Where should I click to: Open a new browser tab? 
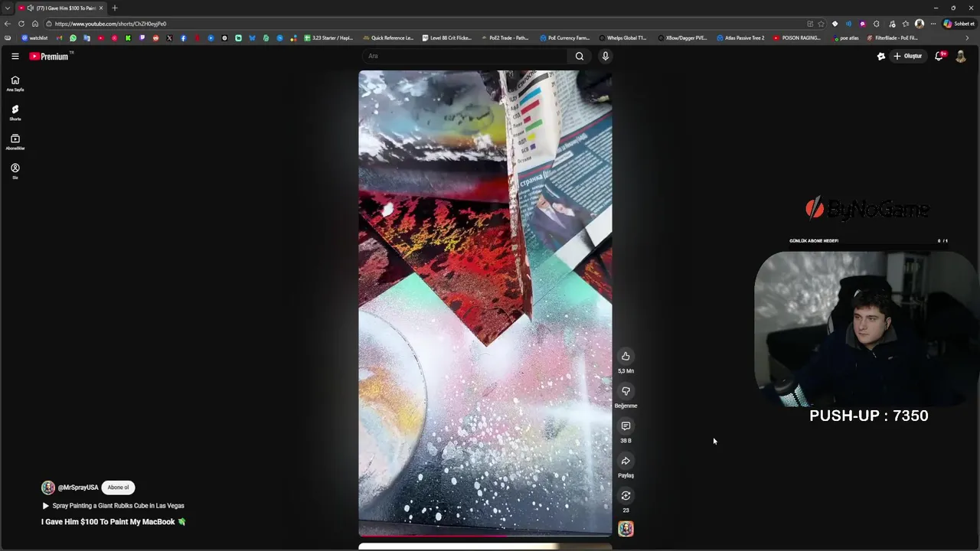coord(115,8)
